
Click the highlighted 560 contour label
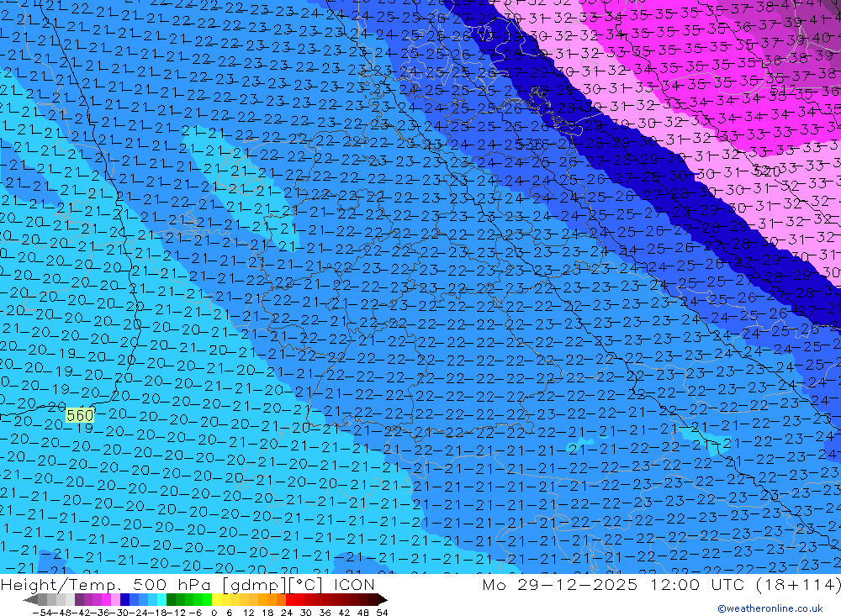click(80, 415)
